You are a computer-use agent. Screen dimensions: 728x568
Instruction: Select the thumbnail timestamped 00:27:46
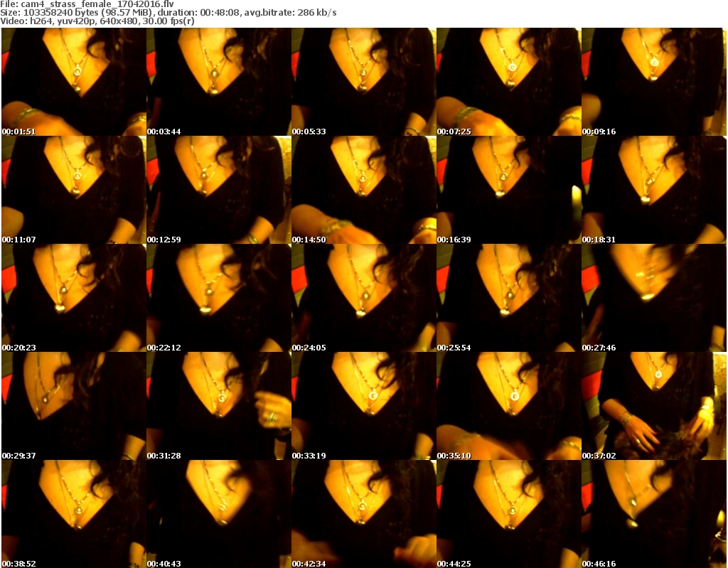pyautogui.click(x=654, y=298)
